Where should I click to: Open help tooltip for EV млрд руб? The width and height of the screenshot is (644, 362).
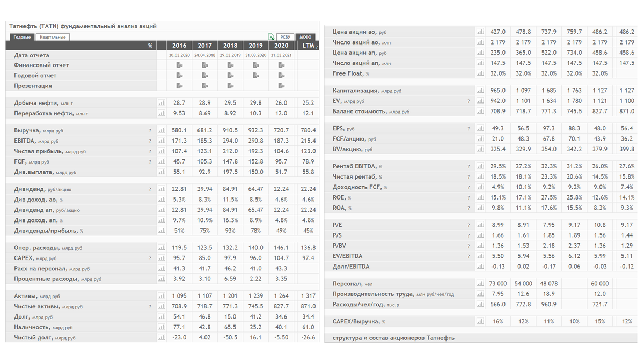click(469, 101)
